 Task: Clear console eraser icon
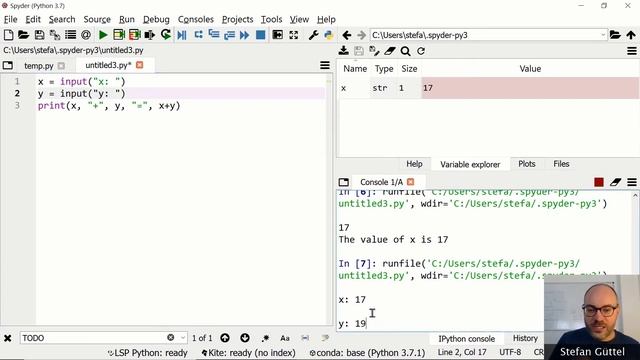pos(616,182)
